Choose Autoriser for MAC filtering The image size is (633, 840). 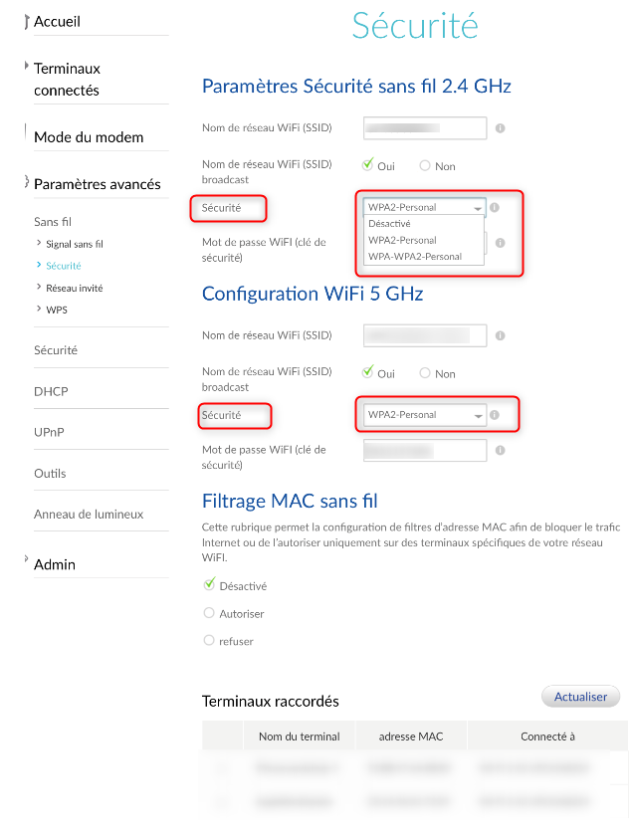coord(209,613)
